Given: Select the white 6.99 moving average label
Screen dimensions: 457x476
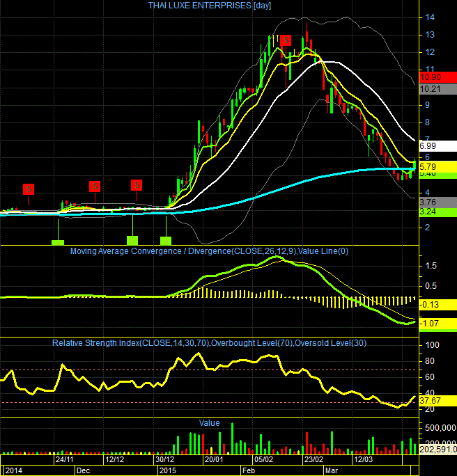Looking at the screenshot, I should point(438,146).
